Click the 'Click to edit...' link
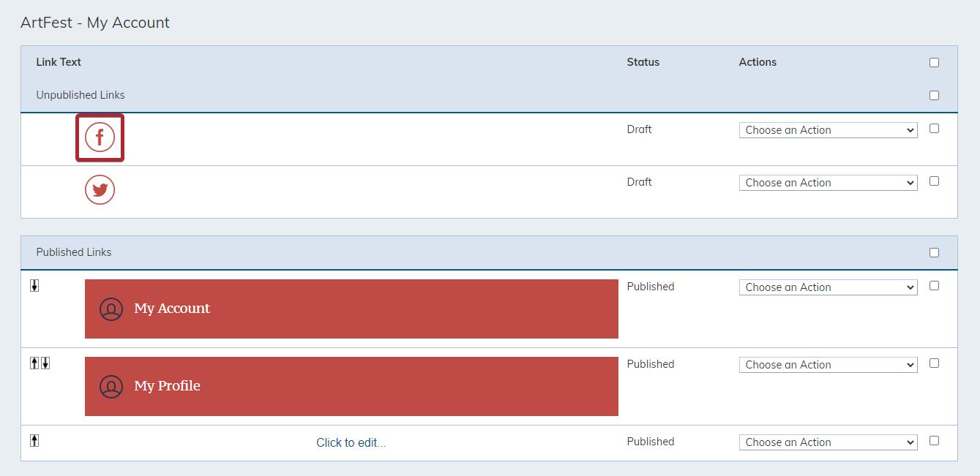 (351, 442)
